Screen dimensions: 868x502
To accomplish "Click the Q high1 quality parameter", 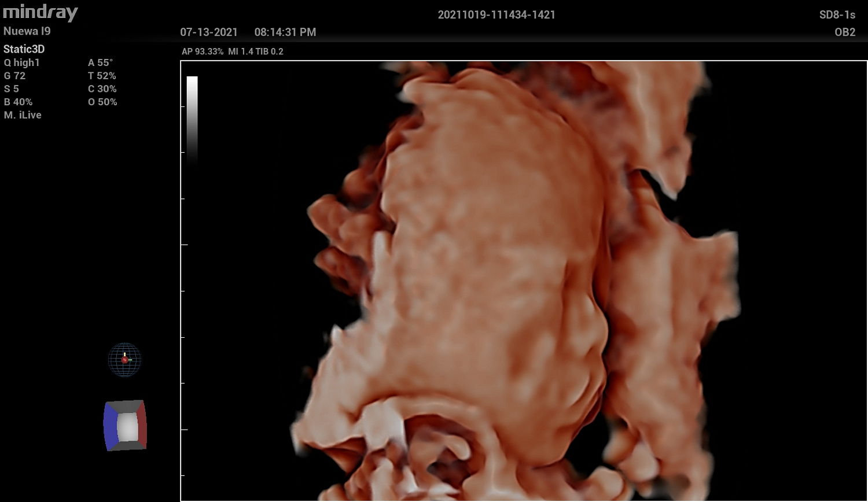I will [x=22, y=62].
